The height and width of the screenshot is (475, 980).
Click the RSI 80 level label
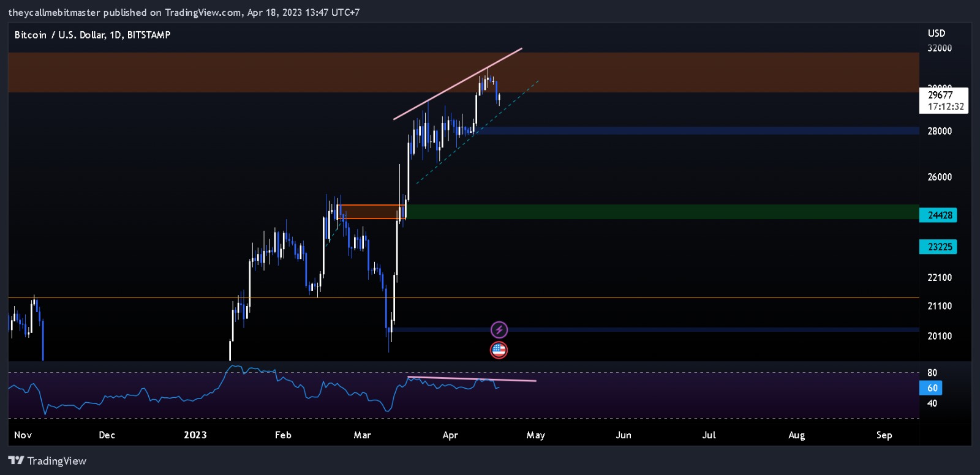(932, 373)
